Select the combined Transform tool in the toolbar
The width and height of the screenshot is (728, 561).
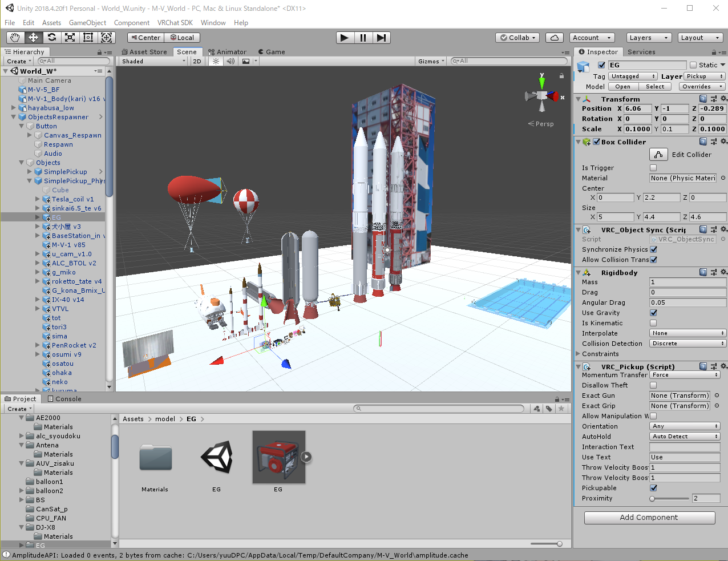pos(107,38)
